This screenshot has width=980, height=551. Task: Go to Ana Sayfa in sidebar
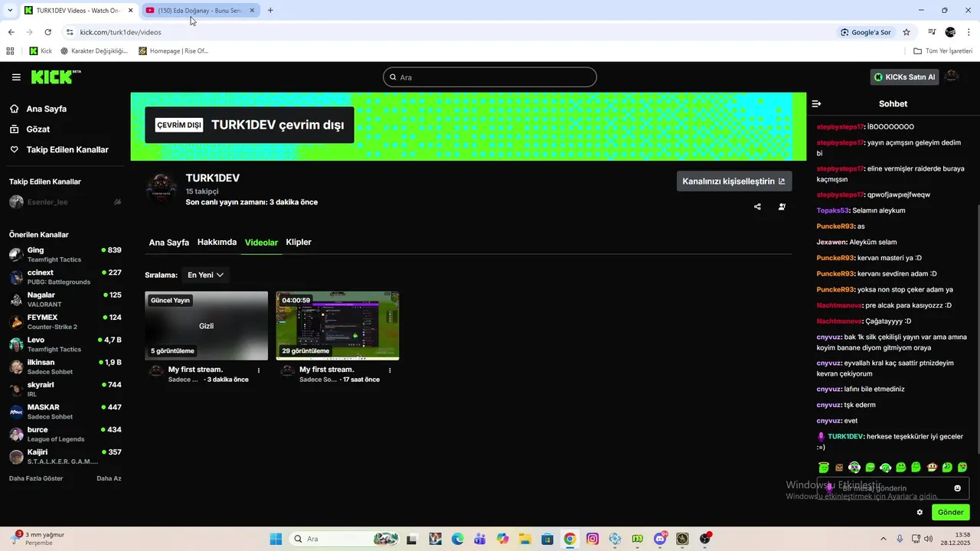pyautogui.click(x=46, y=109)
